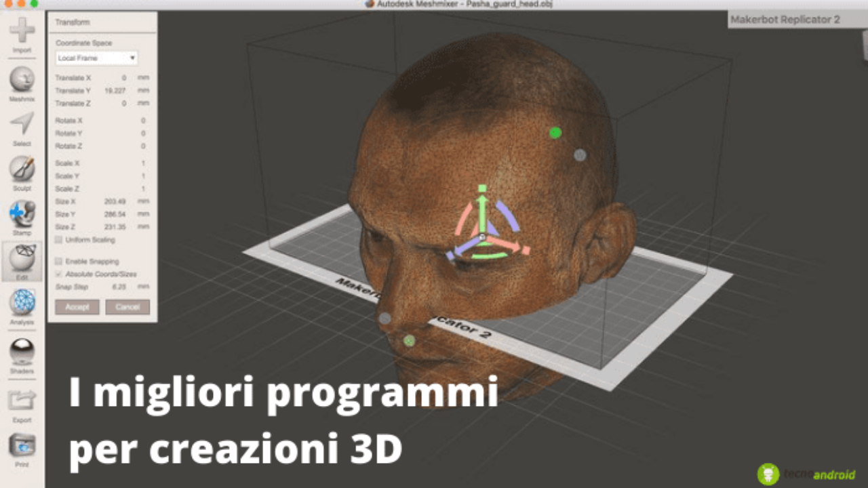Screen dimensions: 868x488
Task: Open the Edit tools menu
Action: click(22, 258)
